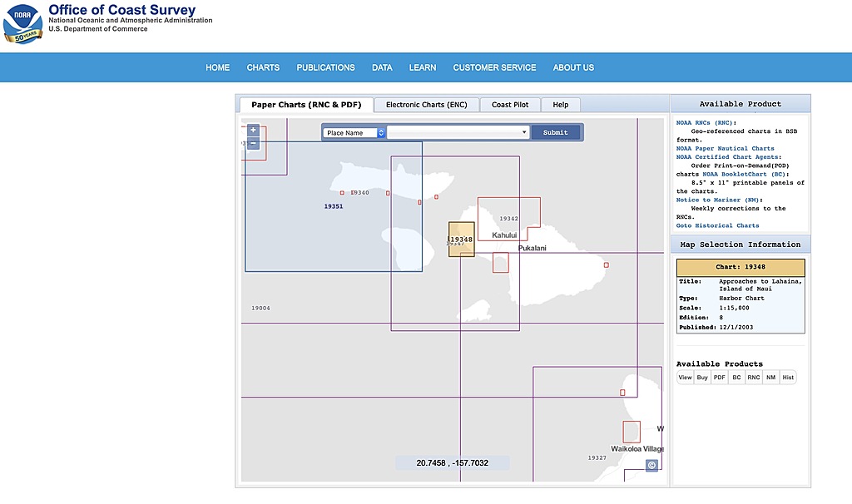Switch to Paper Charts (RNC & PDF) tab
The width and height of the screenshot is (852, 504).
point(306,105)
